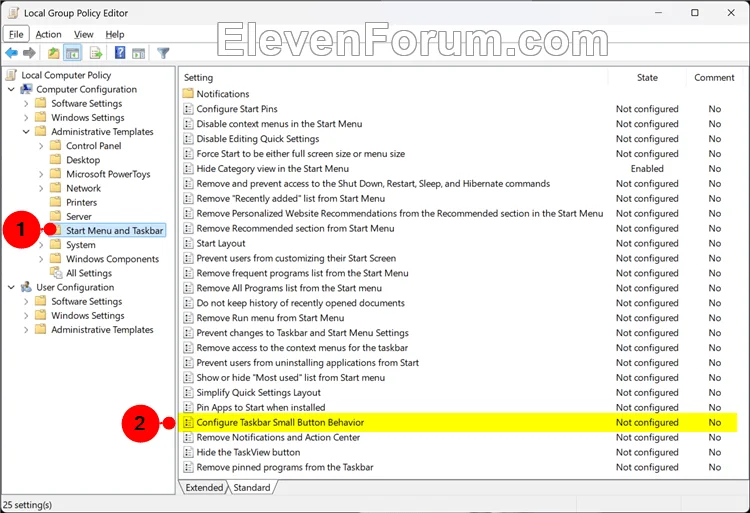The width and height of the screenshot is (750, 513).
Task: Click policy icon beside Hide the TaskView button
Action: pos(188,452)
